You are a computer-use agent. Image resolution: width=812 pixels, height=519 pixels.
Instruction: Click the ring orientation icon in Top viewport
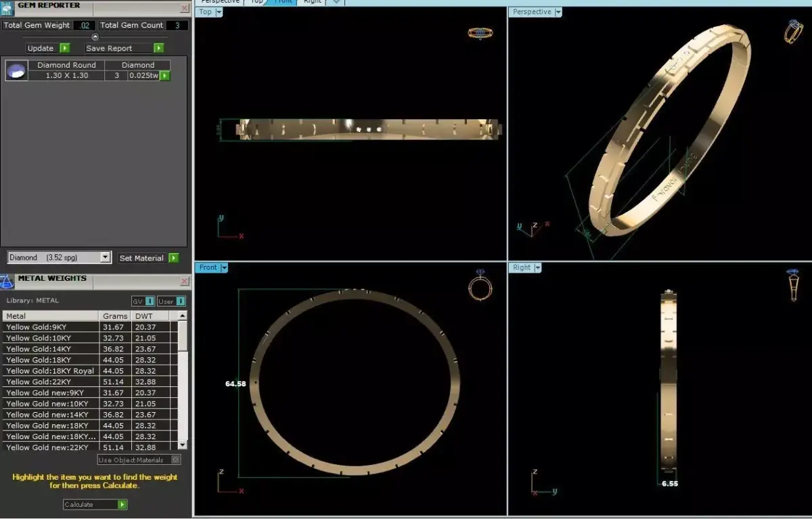[x=480, y=32]
